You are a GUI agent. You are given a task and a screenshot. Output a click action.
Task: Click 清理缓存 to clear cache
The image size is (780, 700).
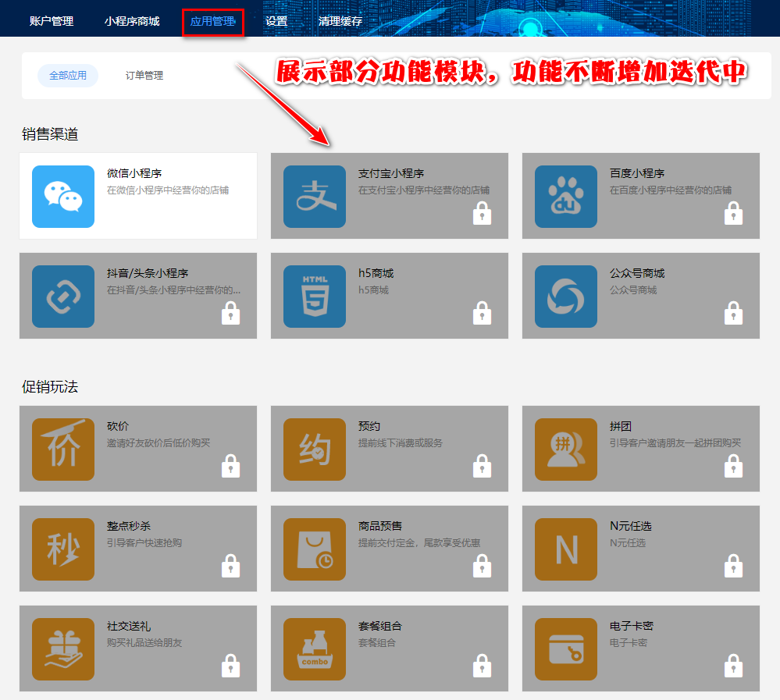pos(340,21)
